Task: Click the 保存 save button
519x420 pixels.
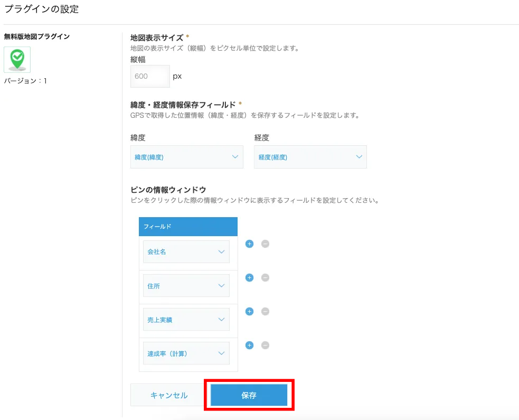Action: (x=249, y=395)
